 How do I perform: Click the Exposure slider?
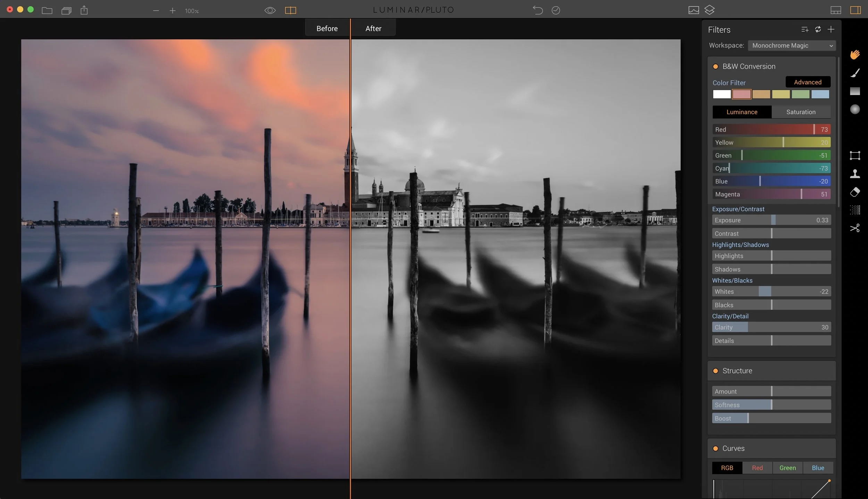pyautogui.click(x=771, y=220)
